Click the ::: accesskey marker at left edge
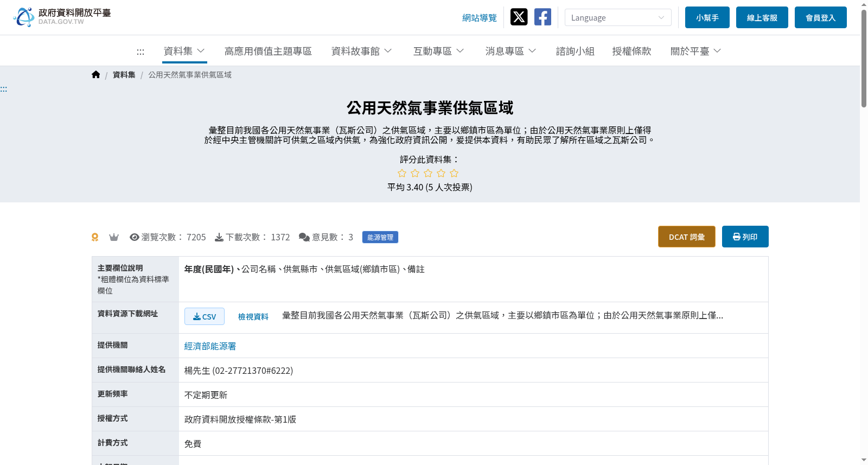This screenshot has width=868, height=465. tap(4, 89)
